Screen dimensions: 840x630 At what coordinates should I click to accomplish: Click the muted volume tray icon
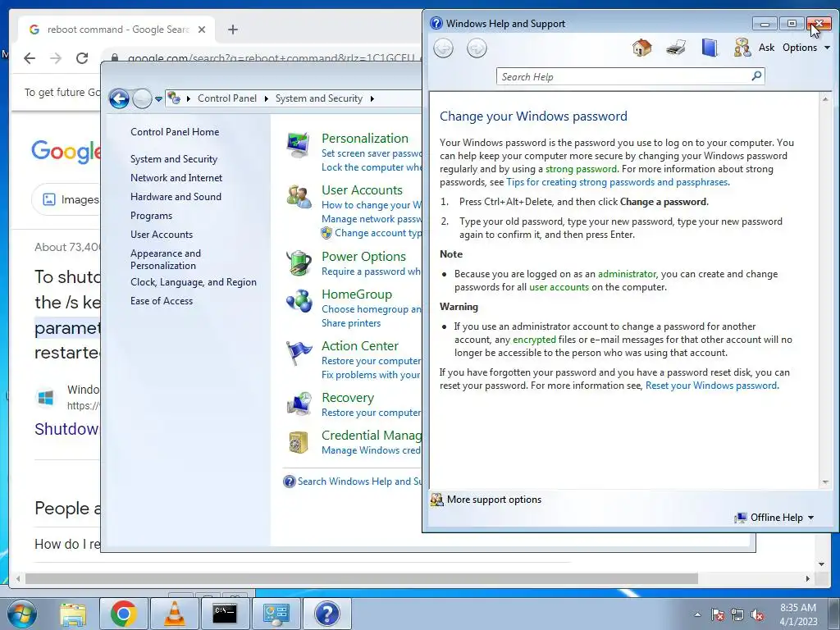757,614
